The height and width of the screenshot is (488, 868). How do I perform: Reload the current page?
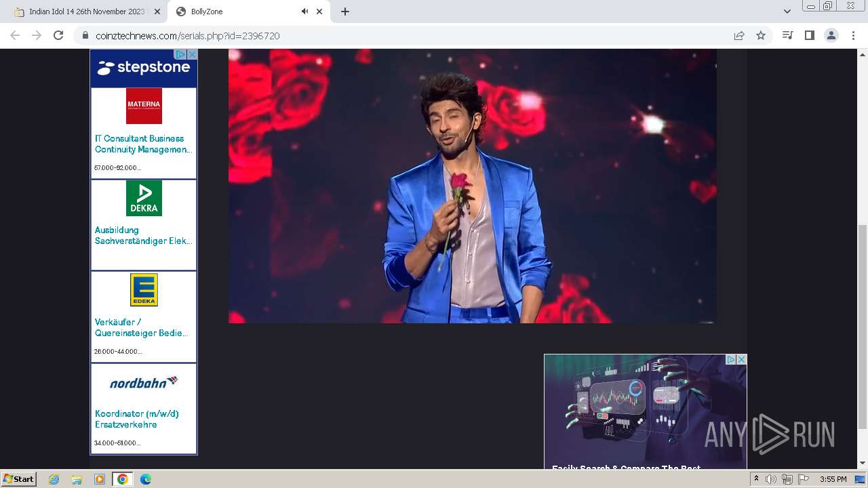point(58,35)
